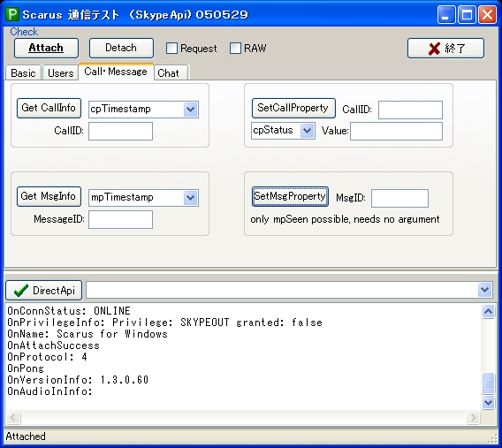502x448 pixels.
Task: Click the horizontal scrollbar right arrow
Action: click(473, 417)
